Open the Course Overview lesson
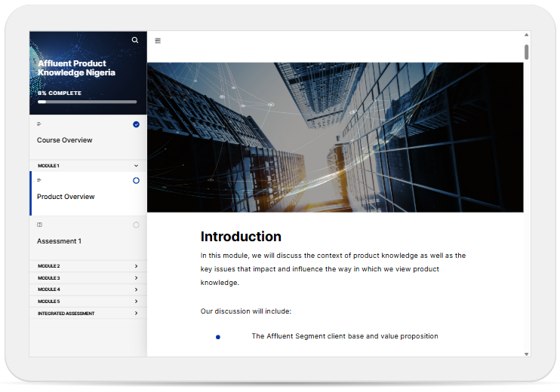This screenshot has width=560, height=392. click(x=88, y=137)
